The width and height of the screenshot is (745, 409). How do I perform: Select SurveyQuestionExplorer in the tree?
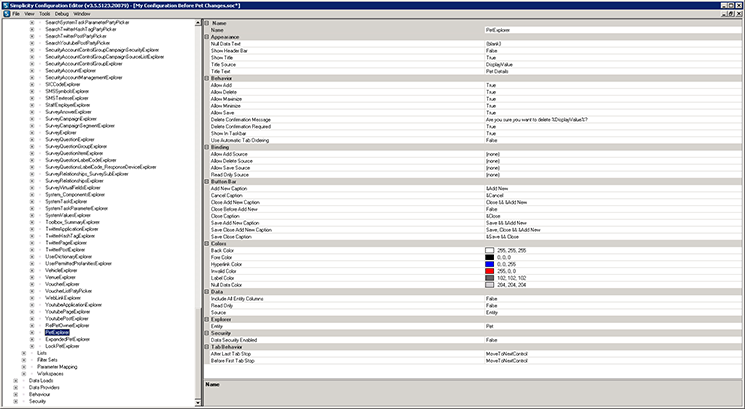70,140
